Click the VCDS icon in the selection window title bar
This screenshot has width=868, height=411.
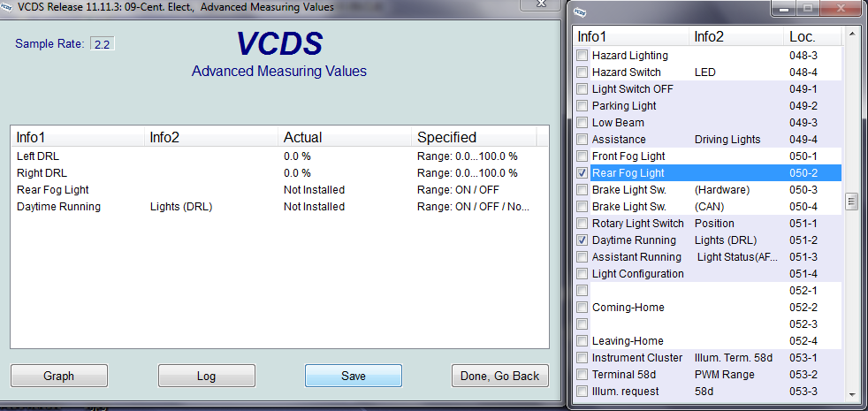tap(580, 11)
